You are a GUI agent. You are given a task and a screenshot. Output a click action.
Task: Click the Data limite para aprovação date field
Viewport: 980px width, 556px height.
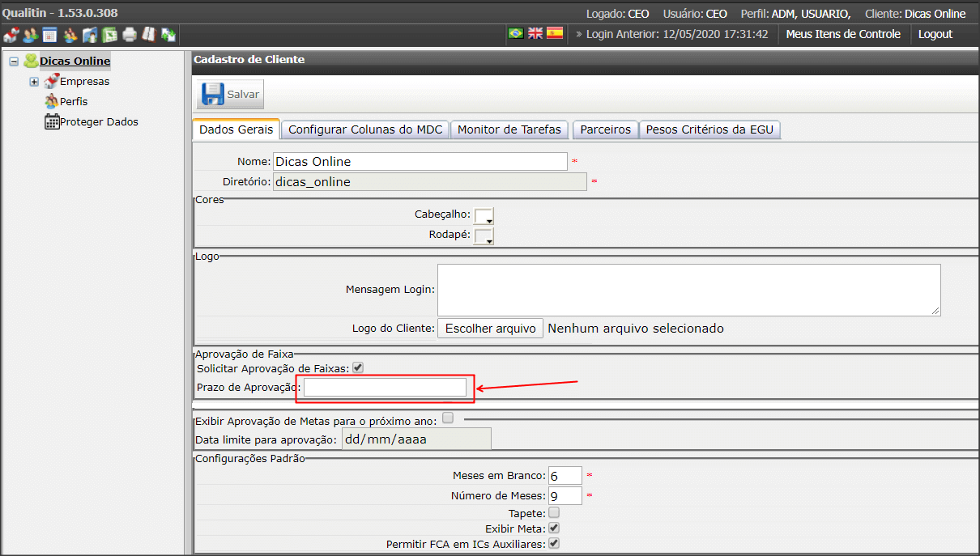point(415,439)
